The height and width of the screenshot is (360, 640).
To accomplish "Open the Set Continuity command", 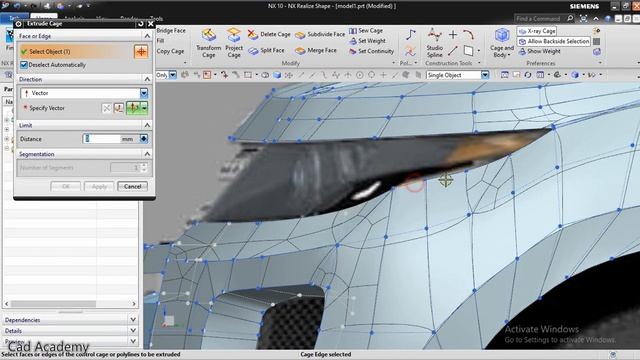I will coord(371,51).
